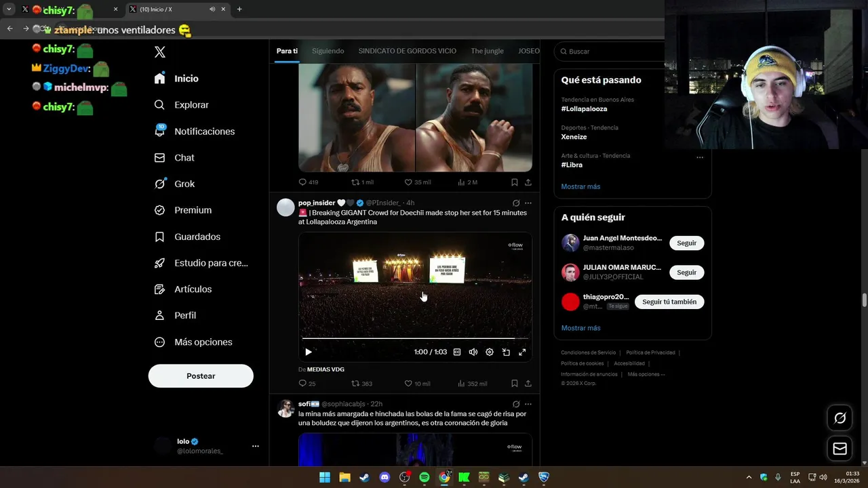Follow JULIAN OMAR MARUCCI
Image resolution: width=868 pixels, height=488 pixels.
686,272
